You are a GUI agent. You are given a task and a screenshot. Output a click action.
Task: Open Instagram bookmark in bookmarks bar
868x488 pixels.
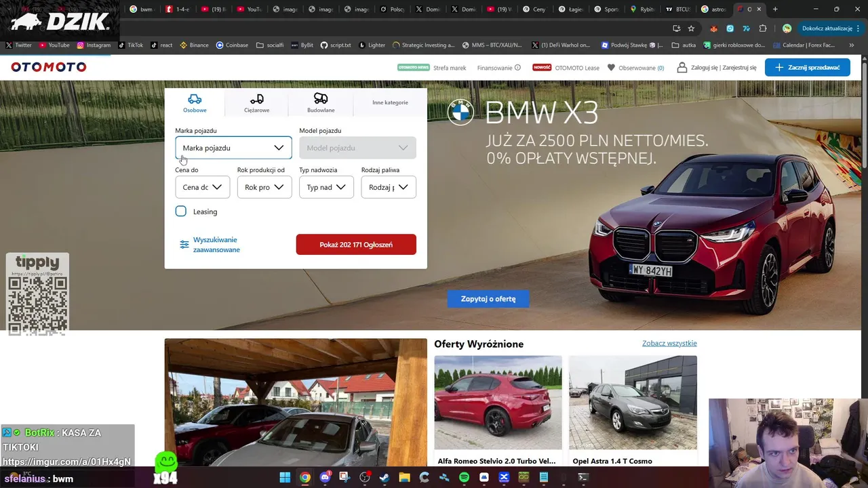pyautogui.click(x=94, y=45)
